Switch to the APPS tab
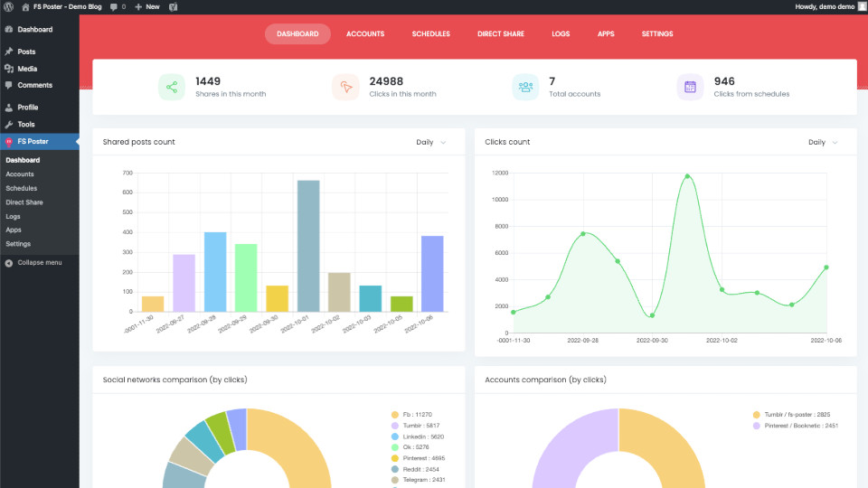 click(606, 33)
